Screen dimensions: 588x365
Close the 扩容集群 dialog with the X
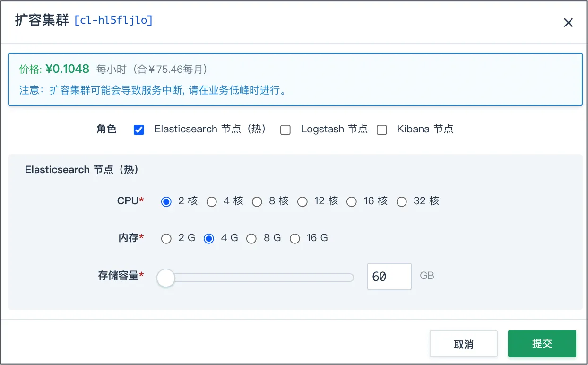tap(568, 23)
